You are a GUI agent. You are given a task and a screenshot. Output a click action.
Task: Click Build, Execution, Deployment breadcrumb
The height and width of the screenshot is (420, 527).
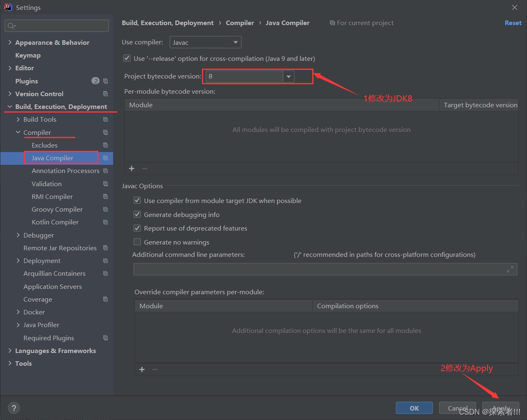point(167,23)
